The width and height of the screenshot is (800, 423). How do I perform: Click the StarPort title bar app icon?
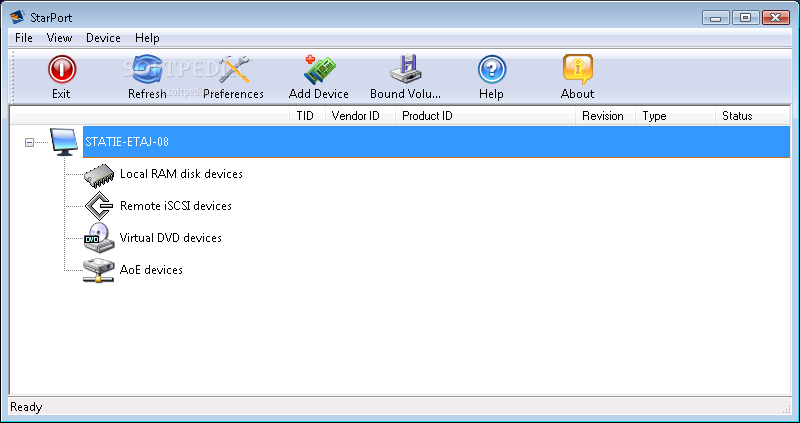pos(17,17)
